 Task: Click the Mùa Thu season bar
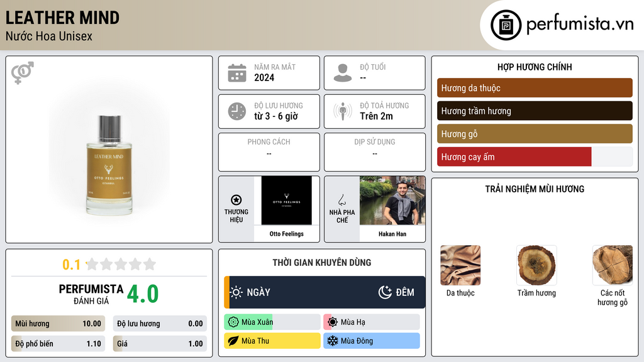(272, 341)
